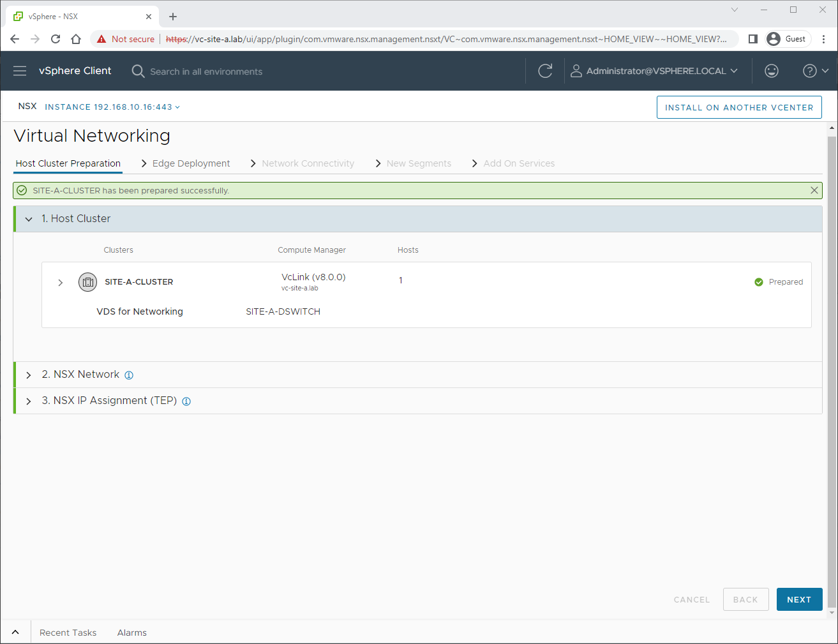Open the Guest profile menu

pyautogui.click(x=788, y=39)
